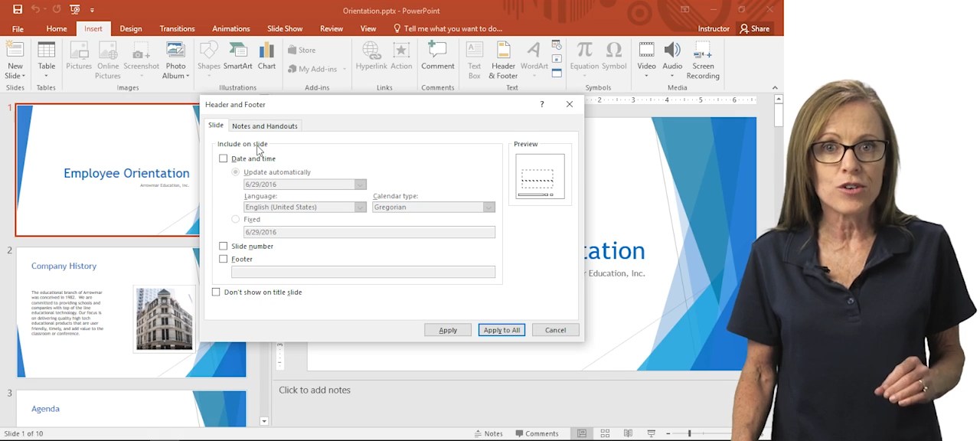Insert a Chart
The width and height of the screenshot is (980, 441).
coord(266,56)
